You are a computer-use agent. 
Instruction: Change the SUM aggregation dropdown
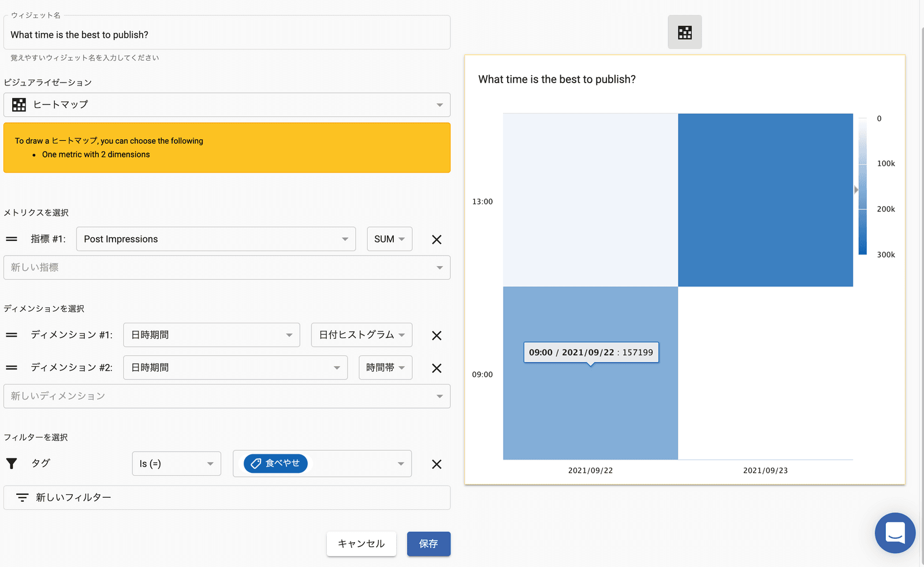point(389,239)
